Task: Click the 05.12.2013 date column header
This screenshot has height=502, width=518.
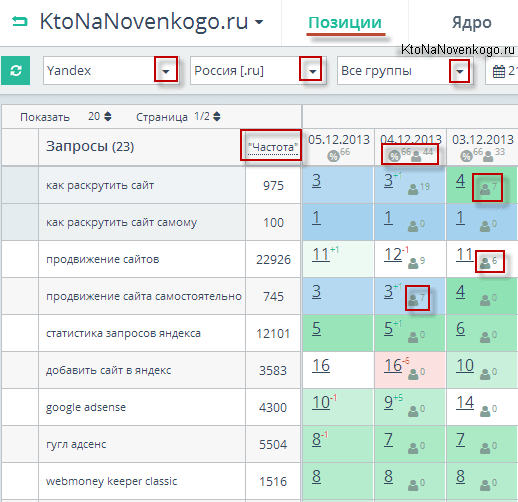Action: click(339, 140)
